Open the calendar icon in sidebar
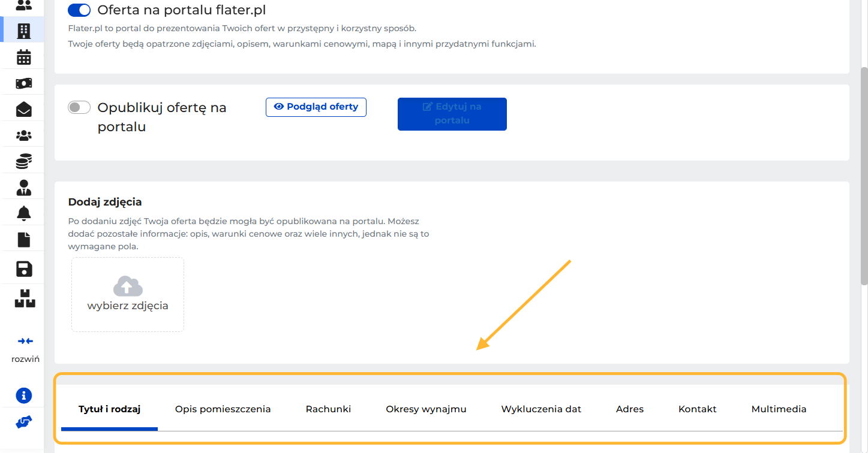 24,58
